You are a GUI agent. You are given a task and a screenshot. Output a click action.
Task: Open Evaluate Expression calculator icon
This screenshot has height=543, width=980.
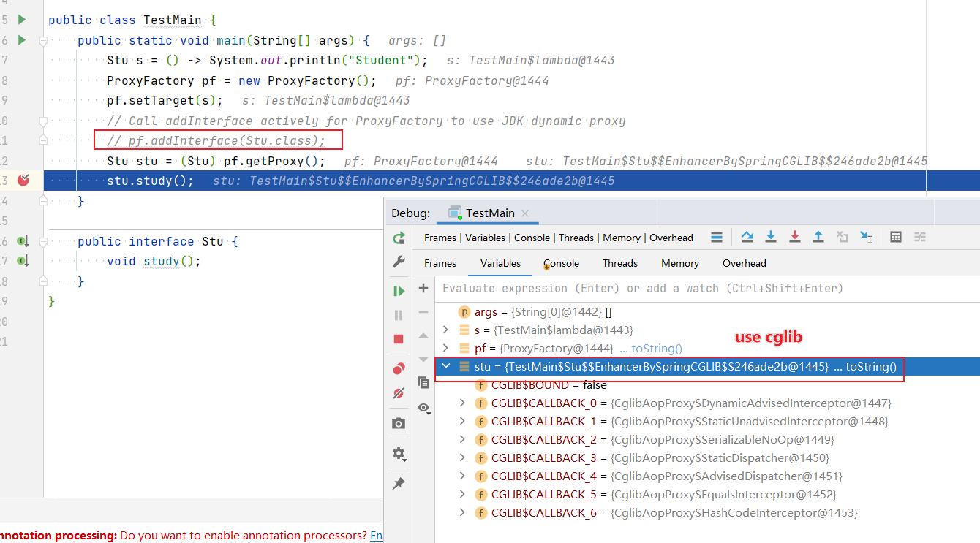pos(896,237)
